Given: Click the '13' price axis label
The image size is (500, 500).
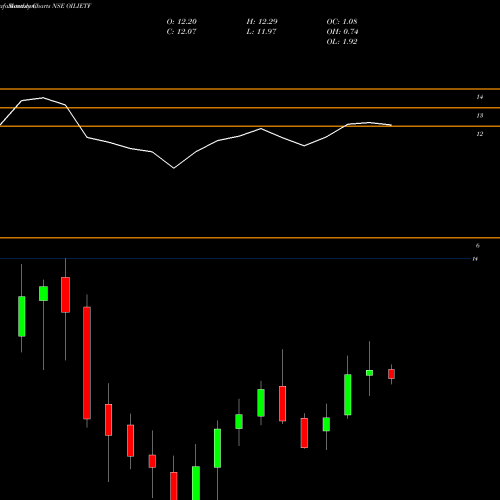Looking at the screenshot, I should (479, 116).
